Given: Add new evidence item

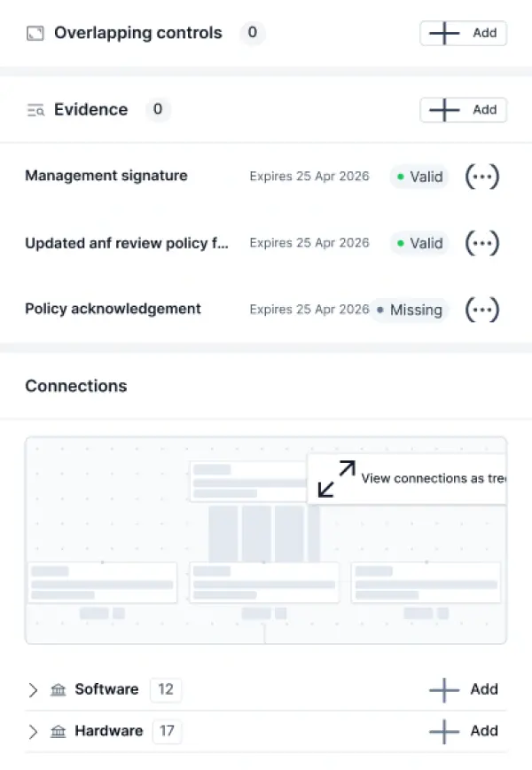Looking at the screenshot, I should pyautogui.click(x=464, y=109).
